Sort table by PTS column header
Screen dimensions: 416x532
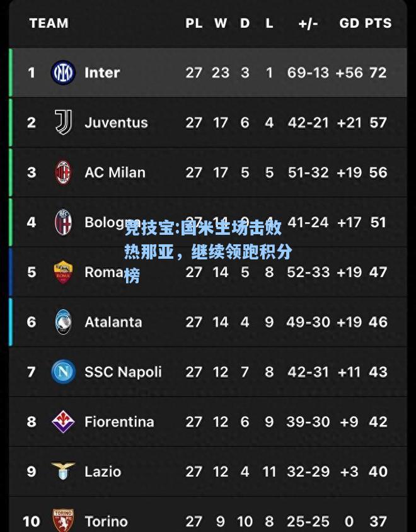[x=378, y=23]
